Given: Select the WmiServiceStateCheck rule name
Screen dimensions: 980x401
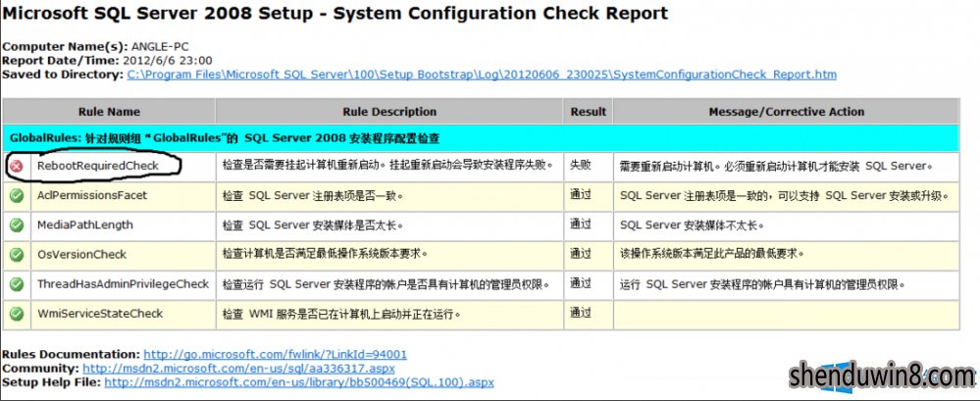Looking at the screenshot, I should click(100, 314).
